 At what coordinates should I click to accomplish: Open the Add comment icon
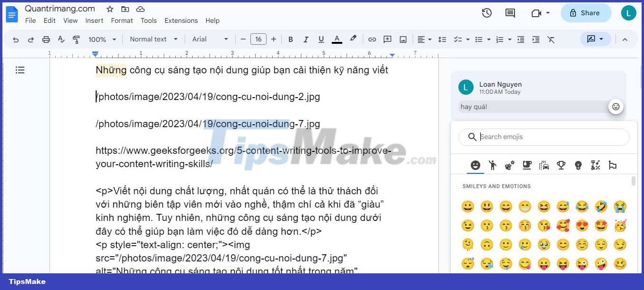pos(387,39)
